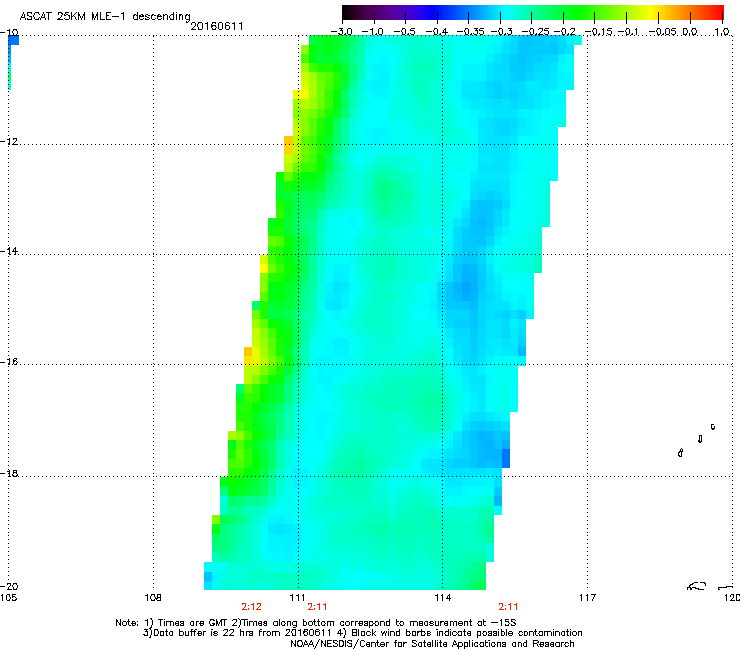Click the -18 latitude axis label
This screenshot has height=650, width=740.
click(9, 473)
